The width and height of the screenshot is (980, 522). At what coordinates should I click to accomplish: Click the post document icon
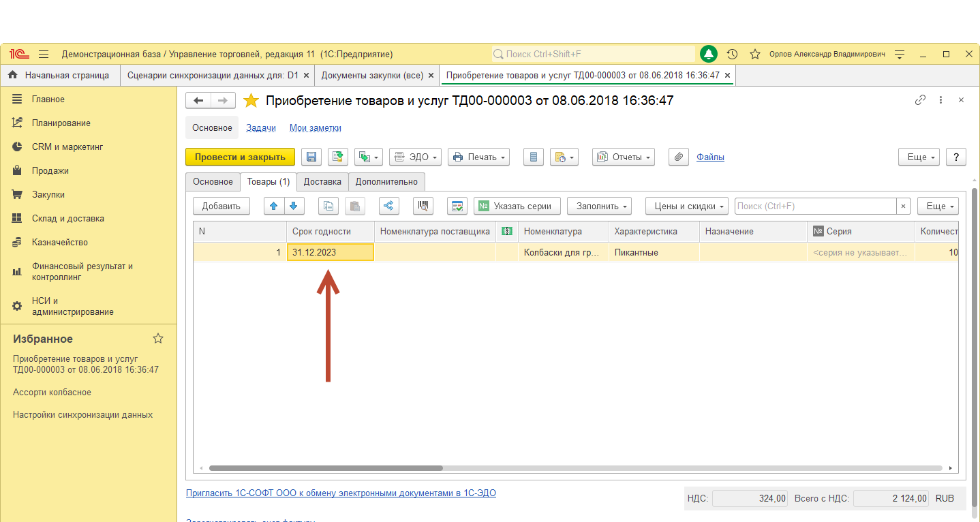338,157
